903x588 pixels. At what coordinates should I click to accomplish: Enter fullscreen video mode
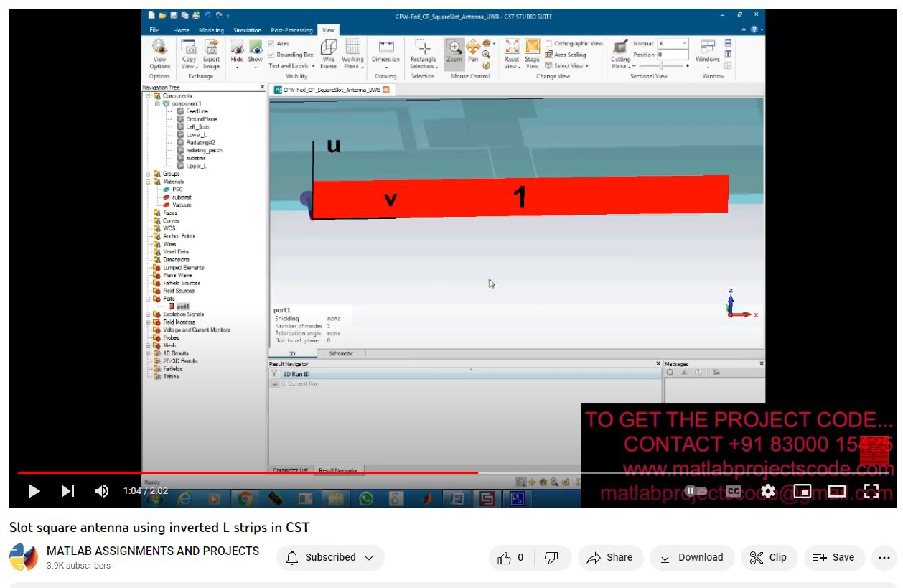point(871,491)
